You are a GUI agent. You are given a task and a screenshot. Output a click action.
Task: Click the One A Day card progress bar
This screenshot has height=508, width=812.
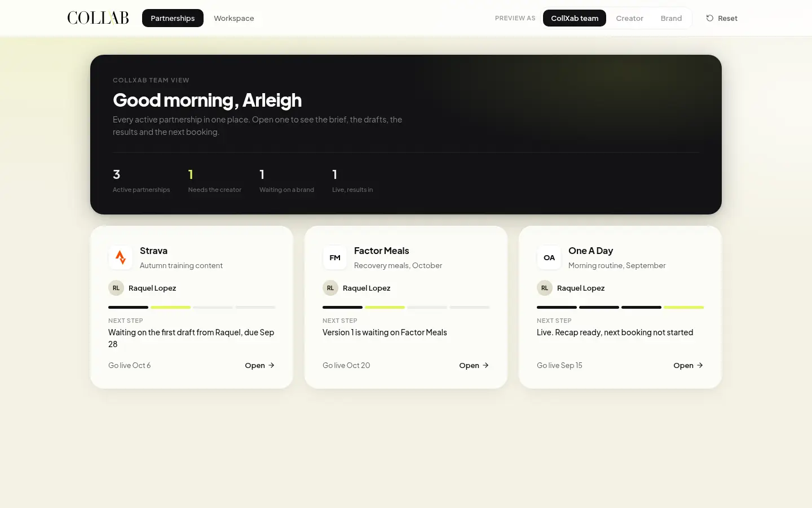pyautogui.click(x=620, y=307)
